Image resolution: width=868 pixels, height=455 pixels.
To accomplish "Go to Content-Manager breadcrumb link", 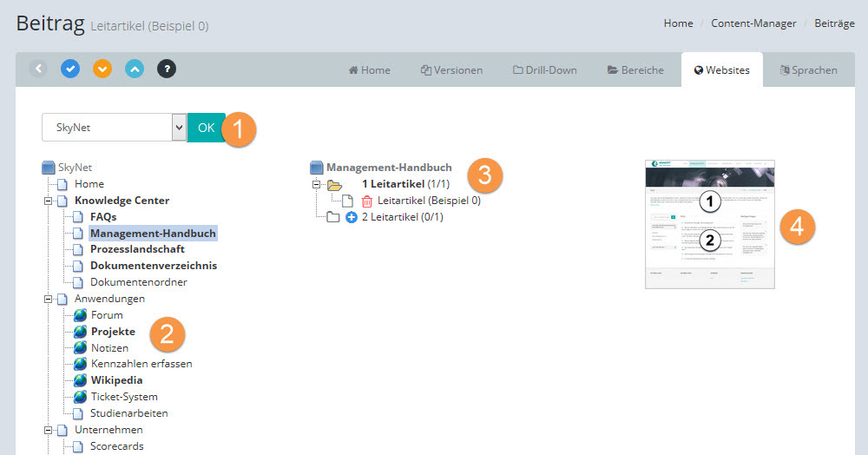I will click(x=753, y=23).
